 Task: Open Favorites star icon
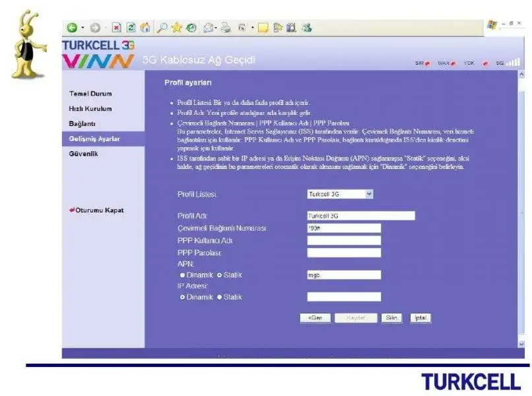pos(176,28)
